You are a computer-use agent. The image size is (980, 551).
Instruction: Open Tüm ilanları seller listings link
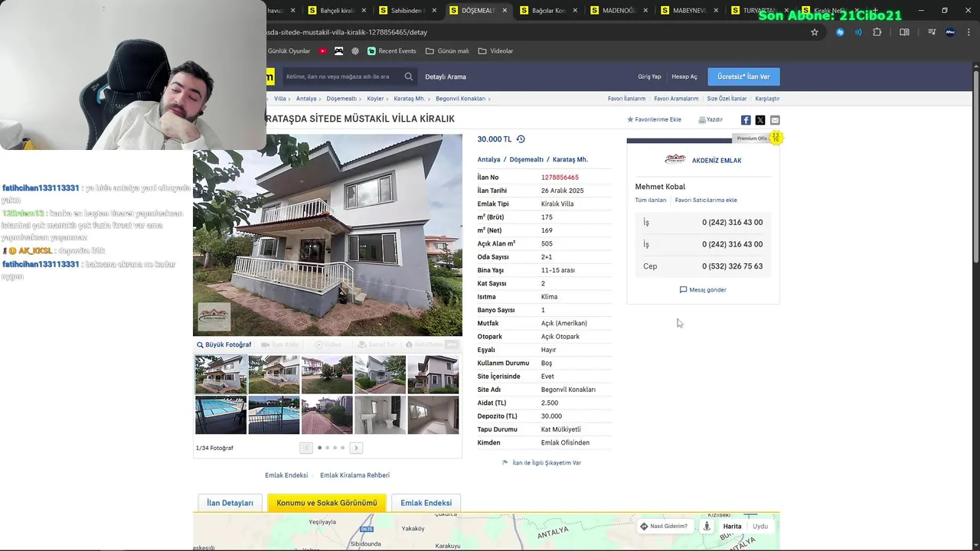(x=651, y=200)
